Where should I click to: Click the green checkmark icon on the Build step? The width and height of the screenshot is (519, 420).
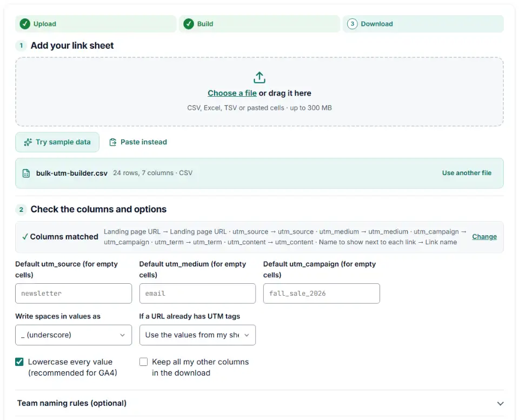pyautogui.click(x=189, y=24)
